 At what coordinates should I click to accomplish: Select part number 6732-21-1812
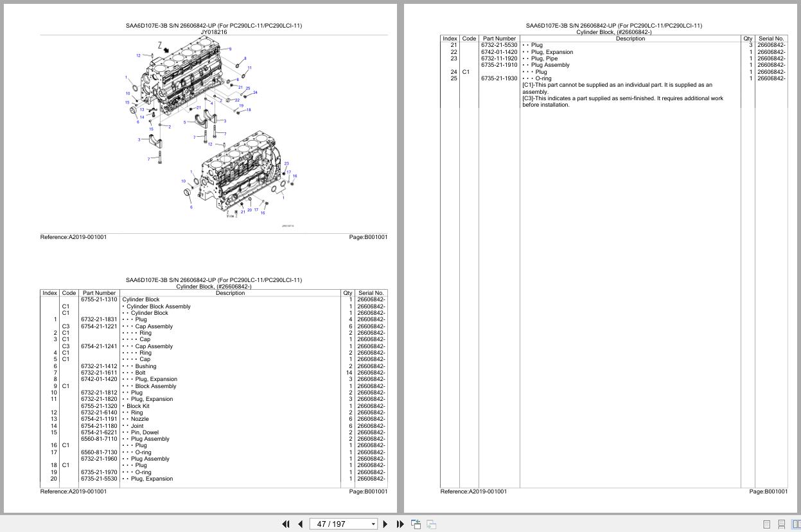[x=99, y=393]
